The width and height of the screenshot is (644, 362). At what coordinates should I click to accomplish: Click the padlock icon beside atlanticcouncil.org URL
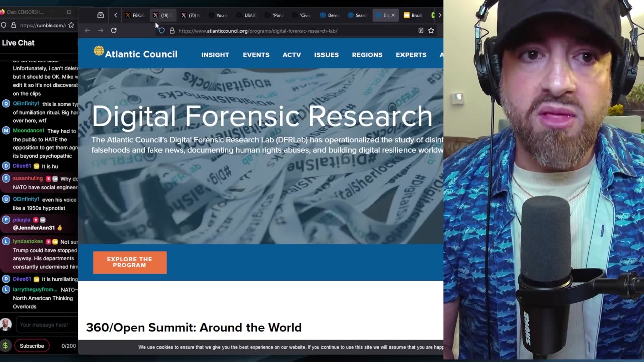click(x=172, y=31)
